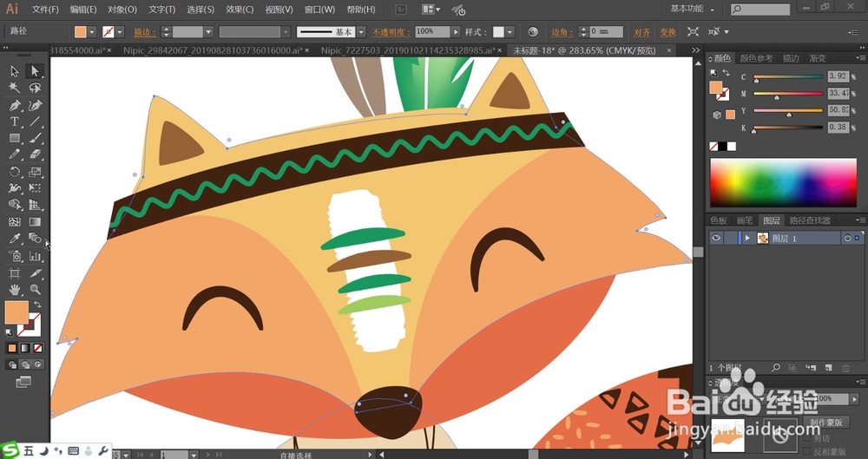Image resolution: width=868 pixels, height=459 pixels.
Task: Click the locate object magnifier in Layers panel
Action: pos(775,368)
